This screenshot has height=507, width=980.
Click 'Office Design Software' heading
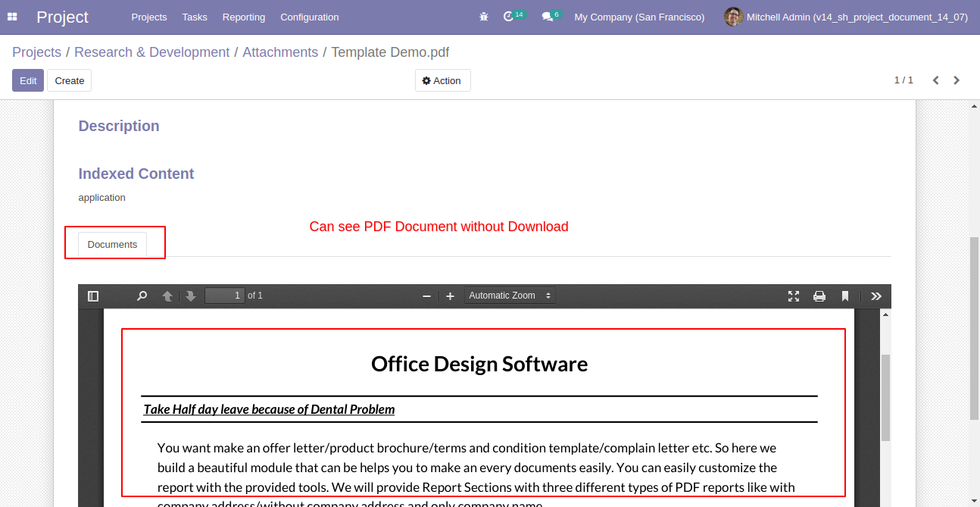click(479, 364)
